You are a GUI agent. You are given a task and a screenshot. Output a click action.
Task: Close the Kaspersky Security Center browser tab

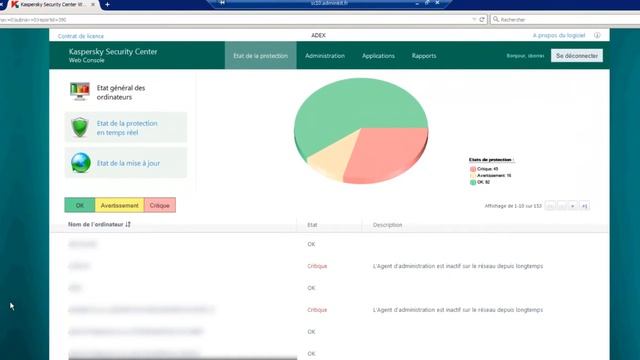[93, 4]
